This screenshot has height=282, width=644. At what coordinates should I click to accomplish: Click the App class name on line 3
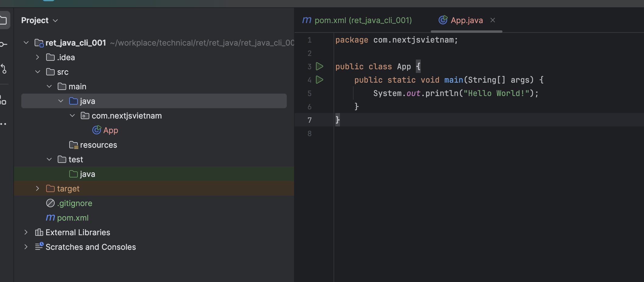click(x=404, y=67)
